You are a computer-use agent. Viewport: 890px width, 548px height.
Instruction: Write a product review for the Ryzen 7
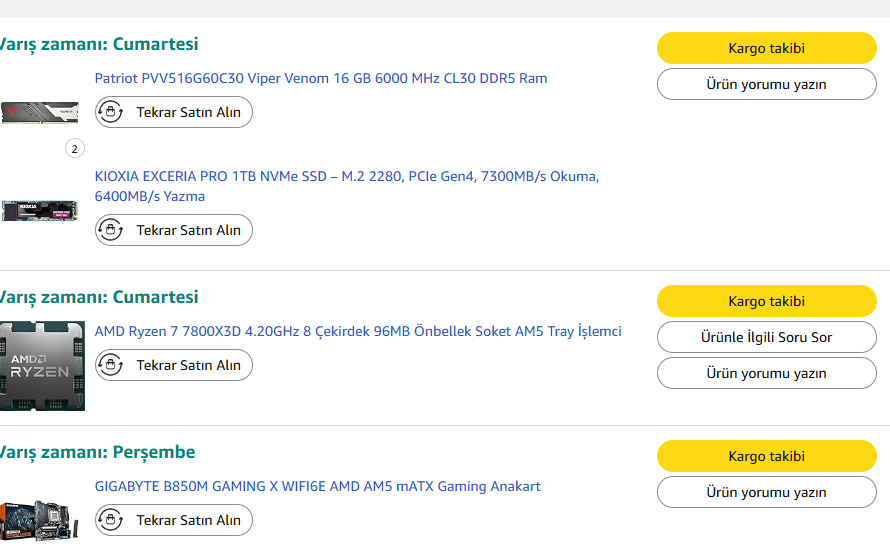[766, 373]
